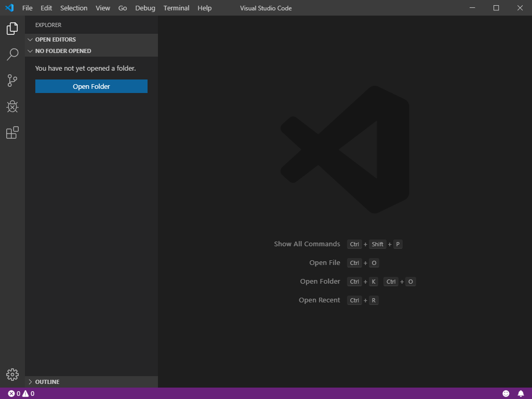
Task: Close the Visual Studio Code window
Action: [520, 8]
